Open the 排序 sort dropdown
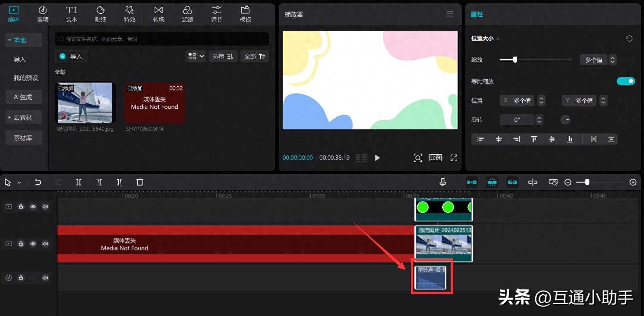Image resolution: width=644 pixels, height=316 pixels. point(223,56)
